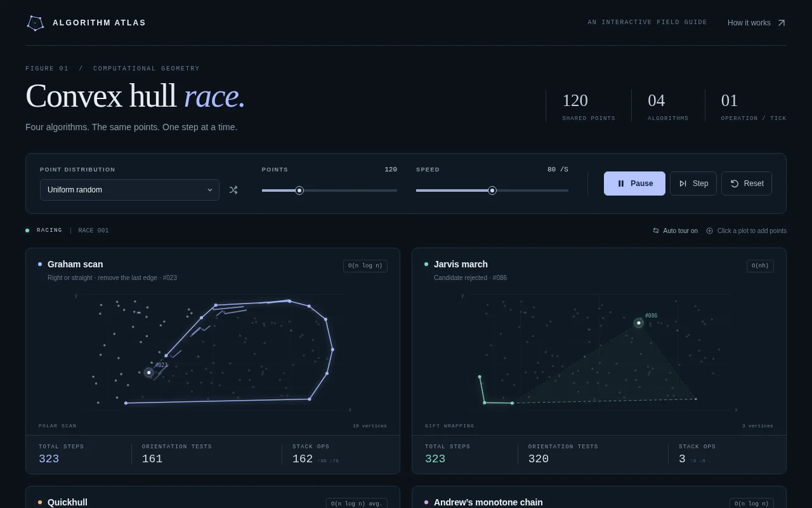
Task: Click the Algorithm Atlas polygon logo
Action: [35, 23]
